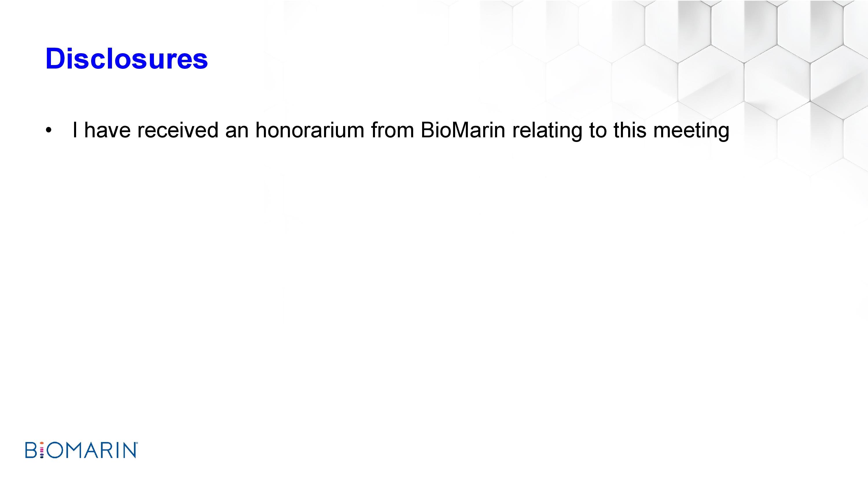Click the word 'honorarium' in the bullet
This screenshot has height=488, width=868.
pos(310,130)
